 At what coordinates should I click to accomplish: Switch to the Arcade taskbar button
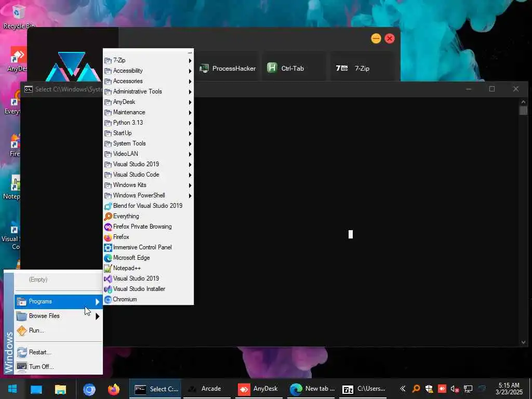click(207, 389)
